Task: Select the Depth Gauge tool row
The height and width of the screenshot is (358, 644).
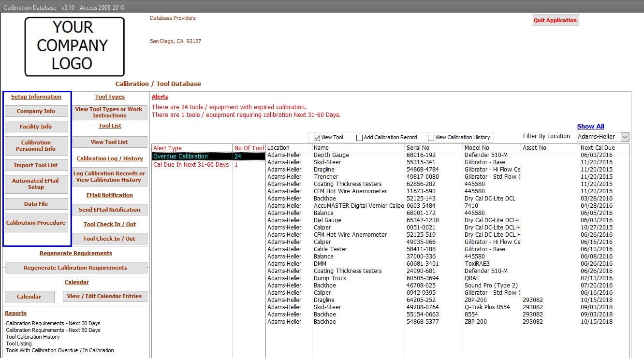Action: 448,155
